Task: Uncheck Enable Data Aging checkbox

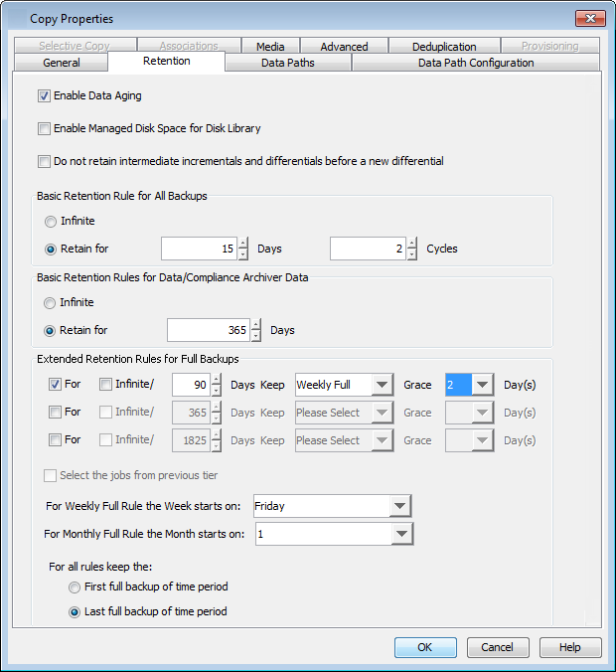Action: pyautogui.click(x=44, y=96)
